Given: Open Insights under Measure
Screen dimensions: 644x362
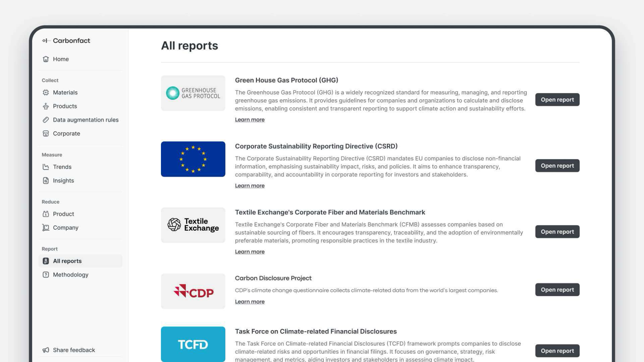Looking at the screenshot, I should pyautogui.click(x=80, y=180).
